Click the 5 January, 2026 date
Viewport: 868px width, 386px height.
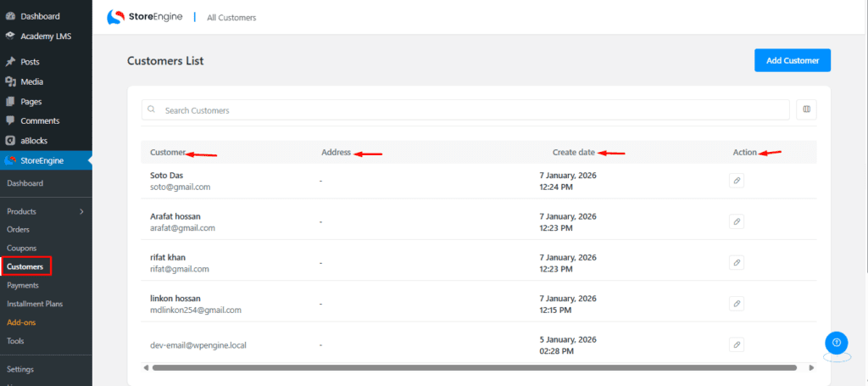[568, 339]
